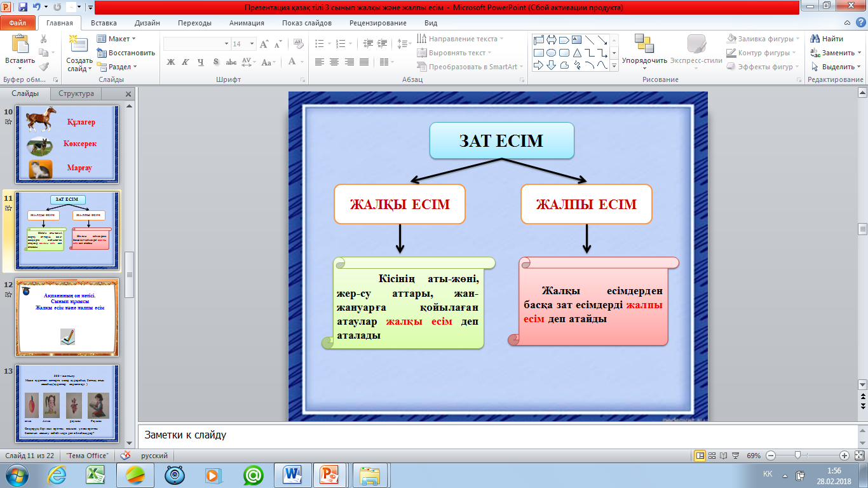
Task: Choose the right arrow shape
Action: (x=538, y=65)
